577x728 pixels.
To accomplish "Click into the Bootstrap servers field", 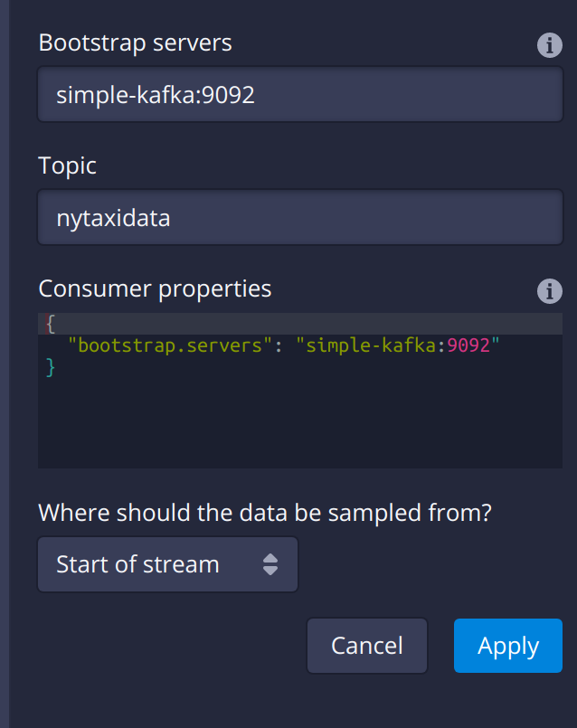I will (x=298, y=93).
